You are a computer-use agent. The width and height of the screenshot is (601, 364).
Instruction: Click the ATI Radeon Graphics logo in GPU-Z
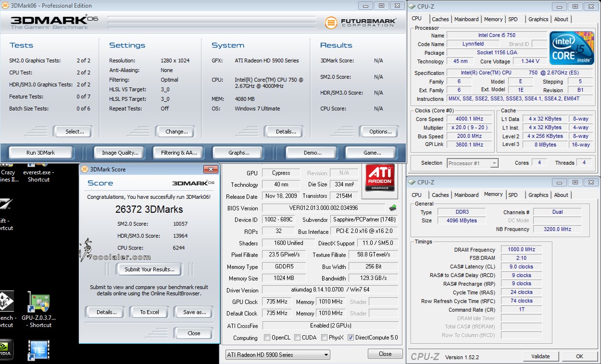(380, 178)
